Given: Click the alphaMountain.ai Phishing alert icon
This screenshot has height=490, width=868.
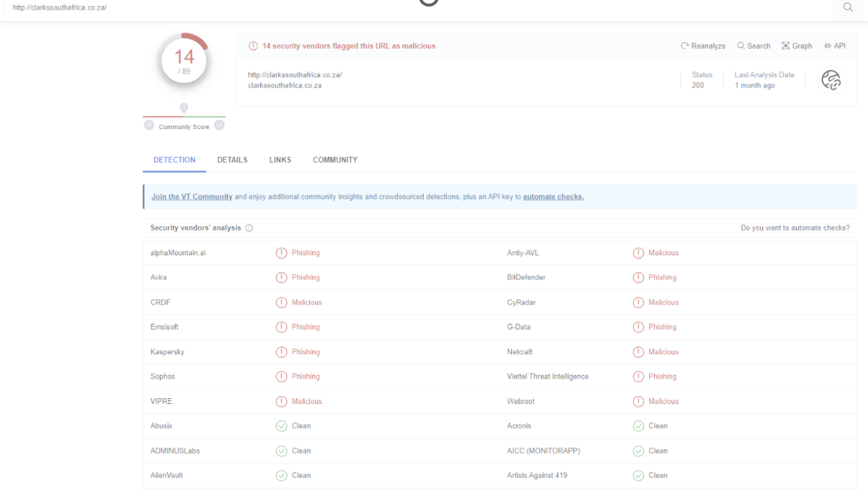Looking at the screenshot, I should click(x=282, y=253).
